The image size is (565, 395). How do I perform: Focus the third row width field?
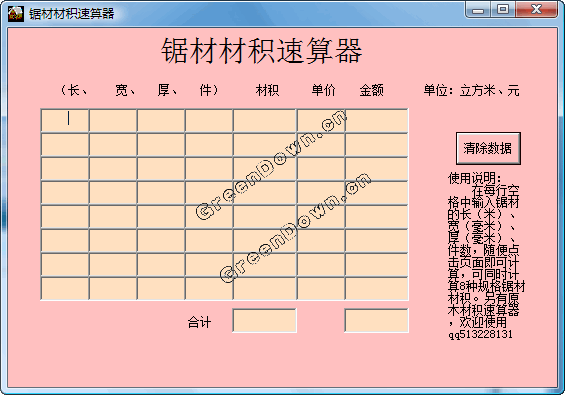pos(113,169)
